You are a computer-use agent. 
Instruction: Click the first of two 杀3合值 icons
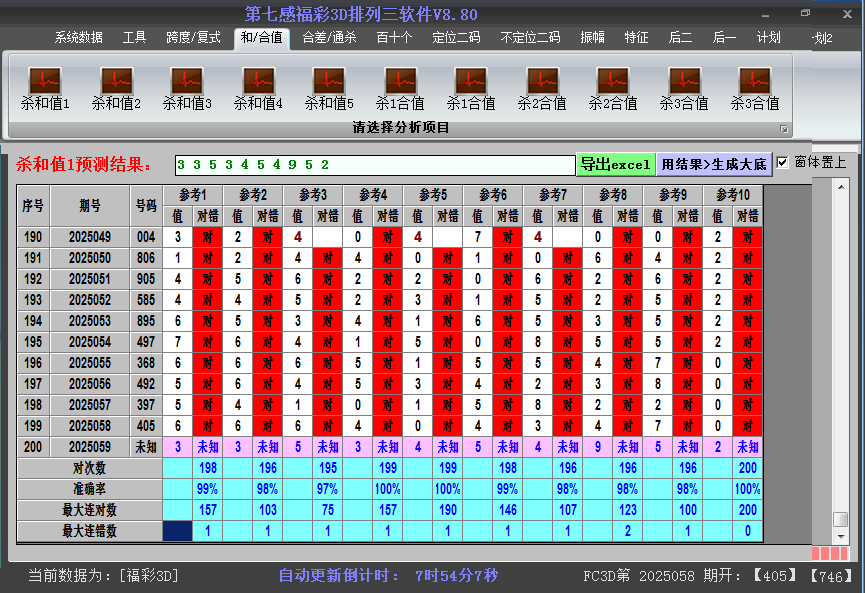point(684,88)
